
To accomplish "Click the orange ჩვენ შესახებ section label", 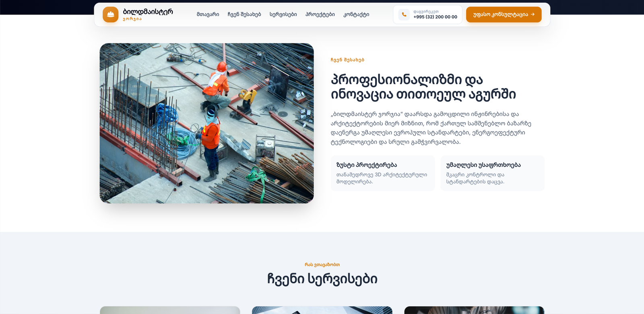I will [347, 60].
